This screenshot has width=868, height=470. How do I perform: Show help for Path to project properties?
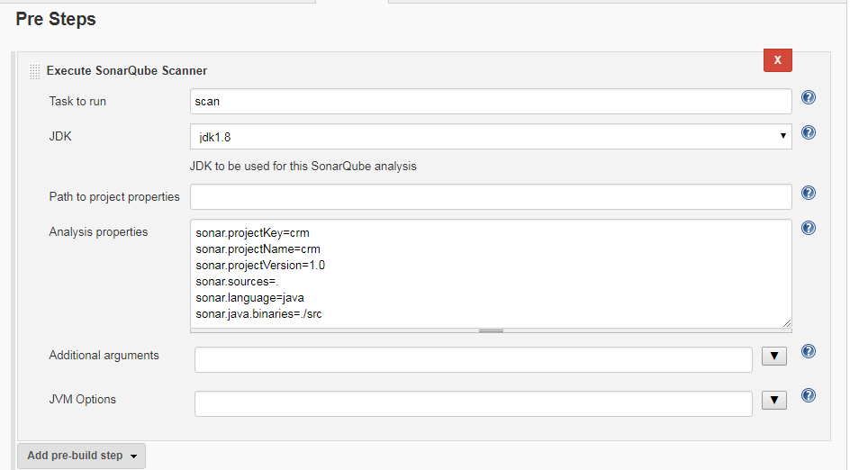pos(809,193)
